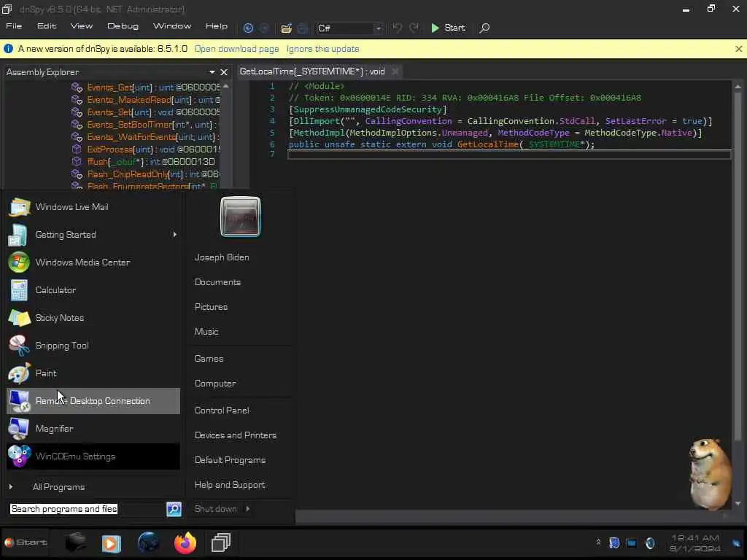
Task: Click Ignore this update link
Action: coord(322,49)
